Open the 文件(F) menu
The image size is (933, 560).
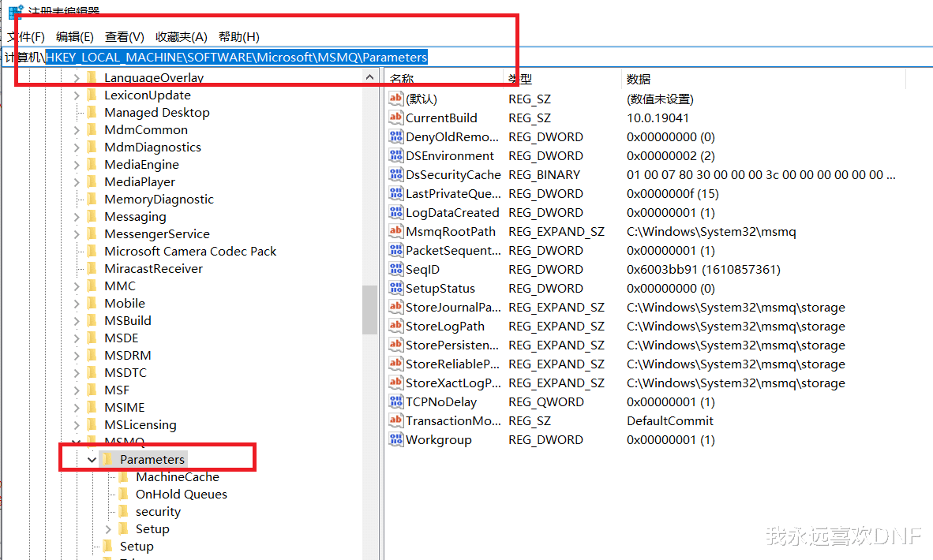pyautogui.click(x=26, y=37)
